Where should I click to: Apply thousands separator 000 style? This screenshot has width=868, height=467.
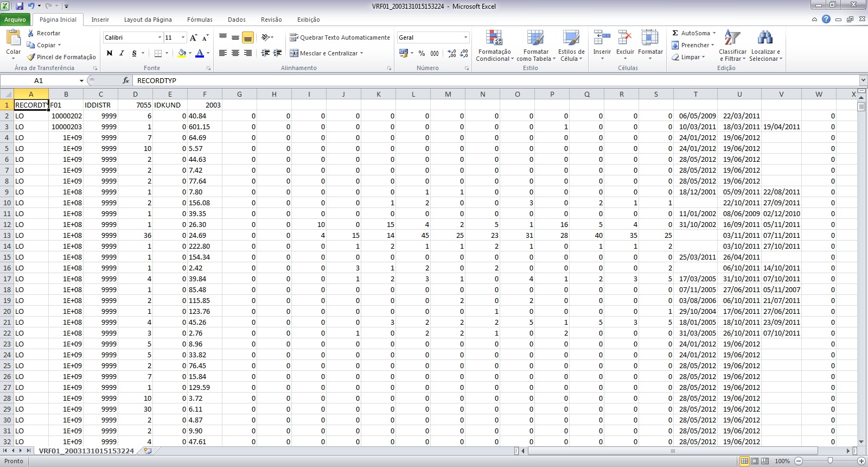[435, 53]
